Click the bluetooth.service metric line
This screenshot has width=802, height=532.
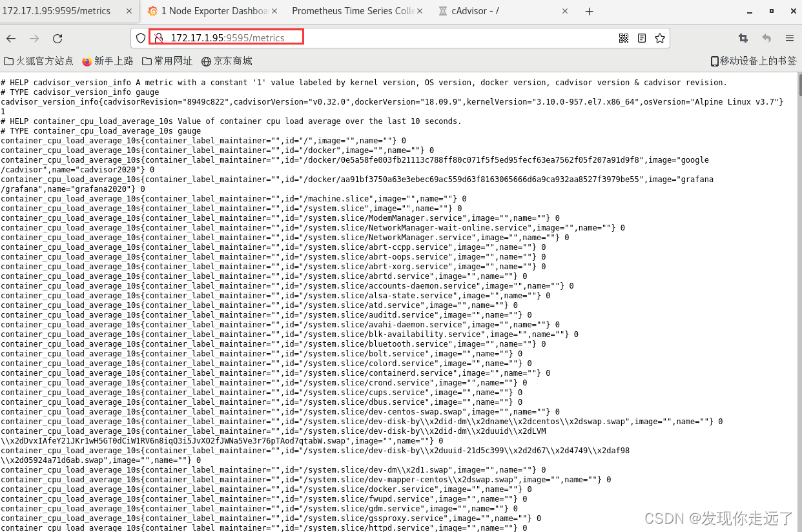pos(273,344)
